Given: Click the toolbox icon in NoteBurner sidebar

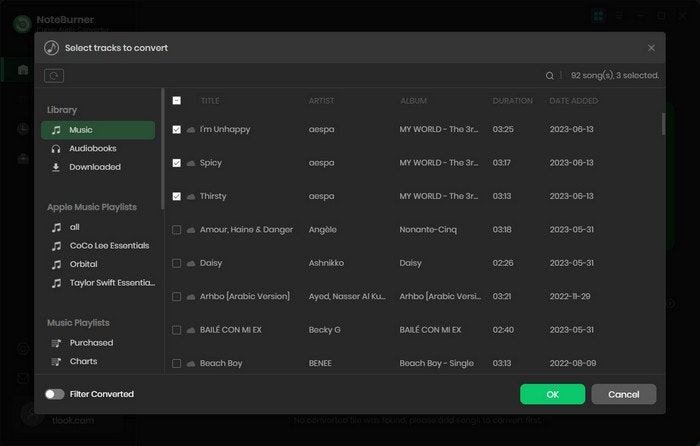Looking at the screenshot, I should pos(23,158).
